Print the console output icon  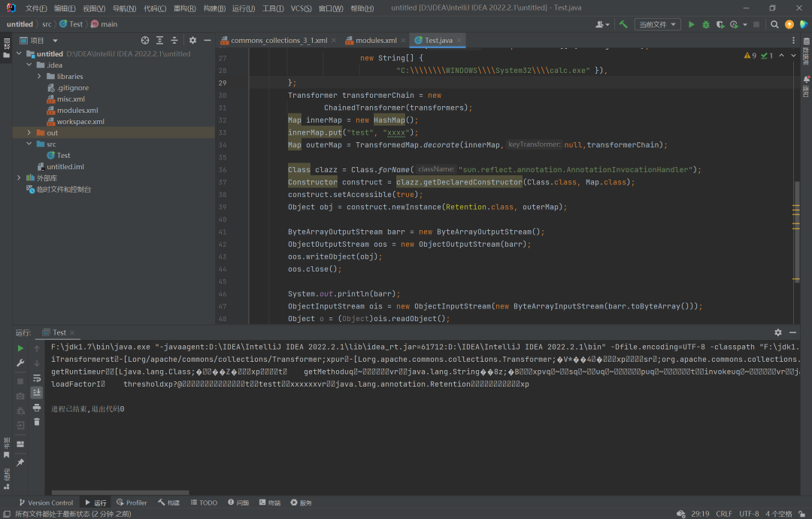[x=37, y=408]
